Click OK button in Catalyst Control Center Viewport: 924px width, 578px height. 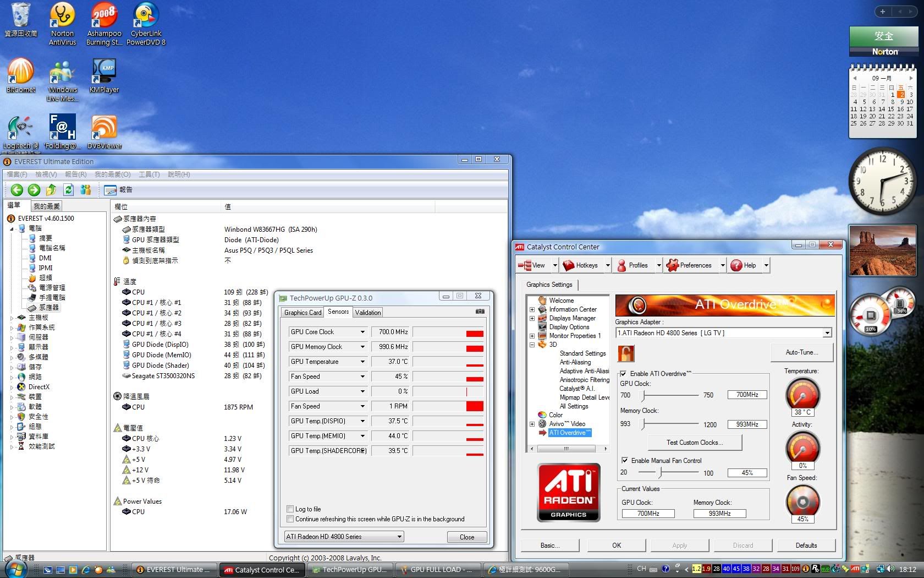tap(617, 546)
